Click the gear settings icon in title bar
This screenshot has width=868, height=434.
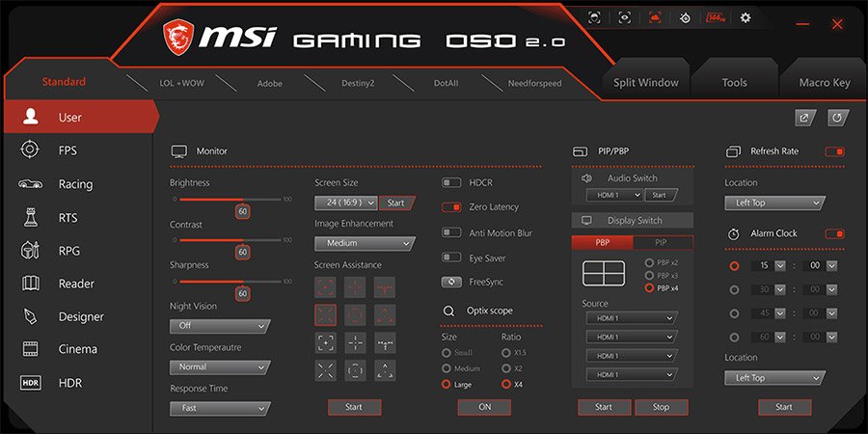[x=746, y=17]
